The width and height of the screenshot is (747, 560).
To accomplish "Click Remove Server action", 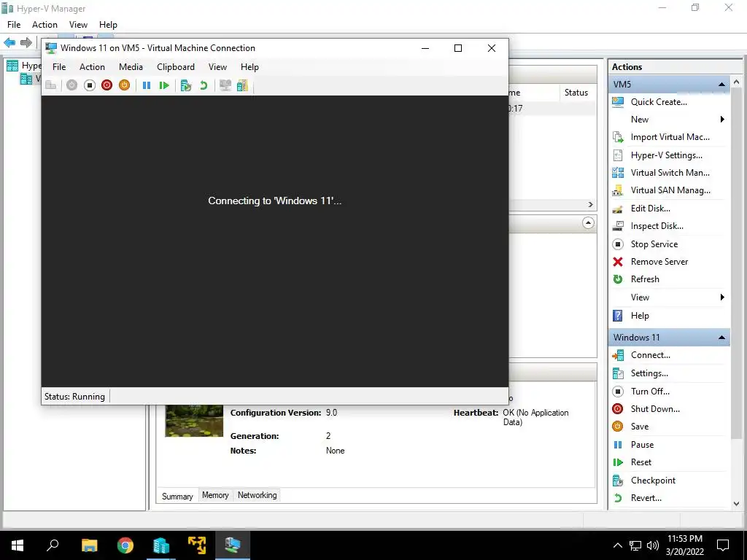I will [x=659, y=262].
